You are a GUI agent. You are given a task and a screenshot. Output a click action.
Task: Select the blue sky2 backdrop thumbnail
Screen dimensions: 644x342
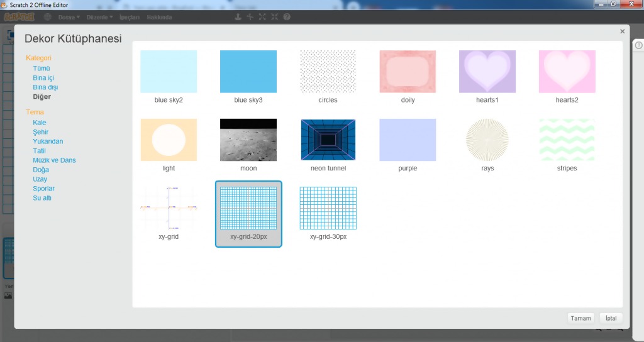click(x=169, y=72)
